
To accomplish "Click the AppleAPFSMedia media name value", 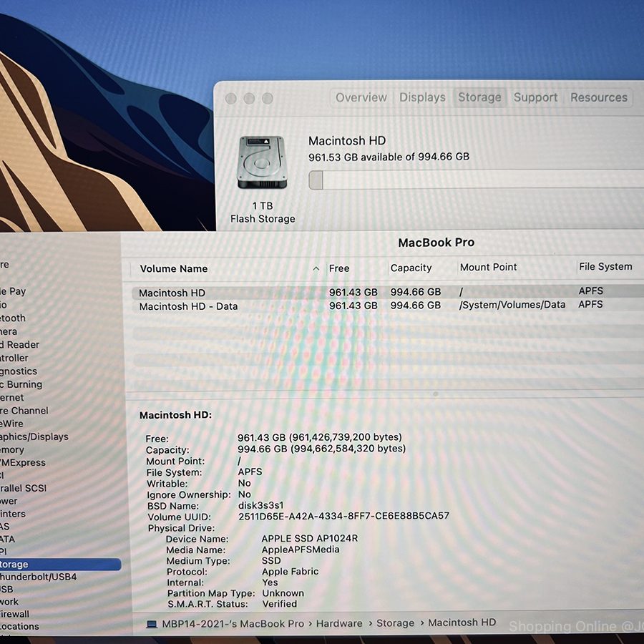I will point(301,550).
